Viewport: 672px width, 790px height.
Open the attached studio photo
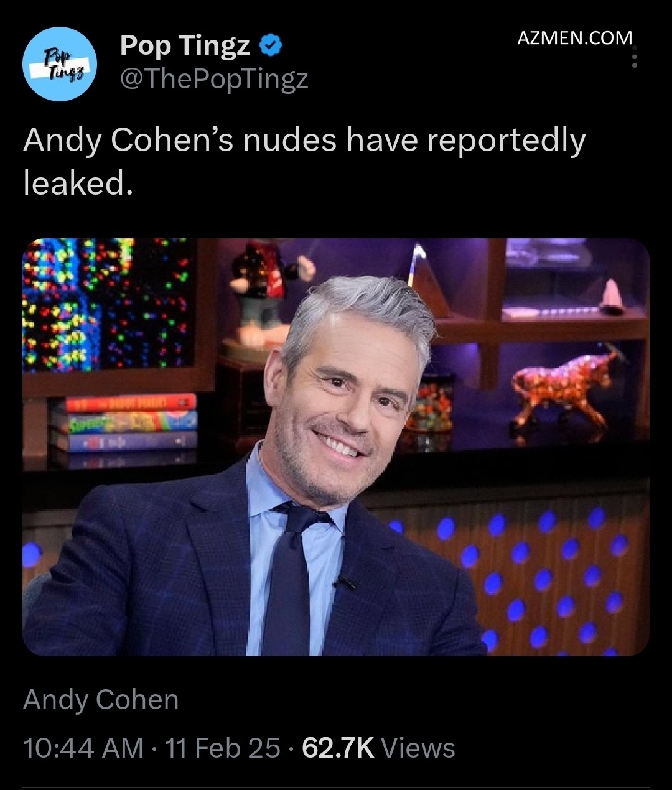[x=336, y=447]
